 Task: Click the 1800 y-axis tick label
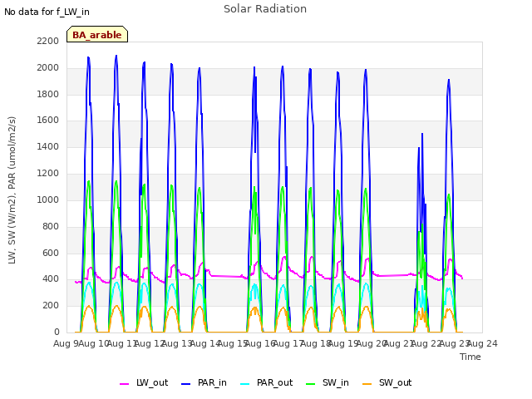48,94
